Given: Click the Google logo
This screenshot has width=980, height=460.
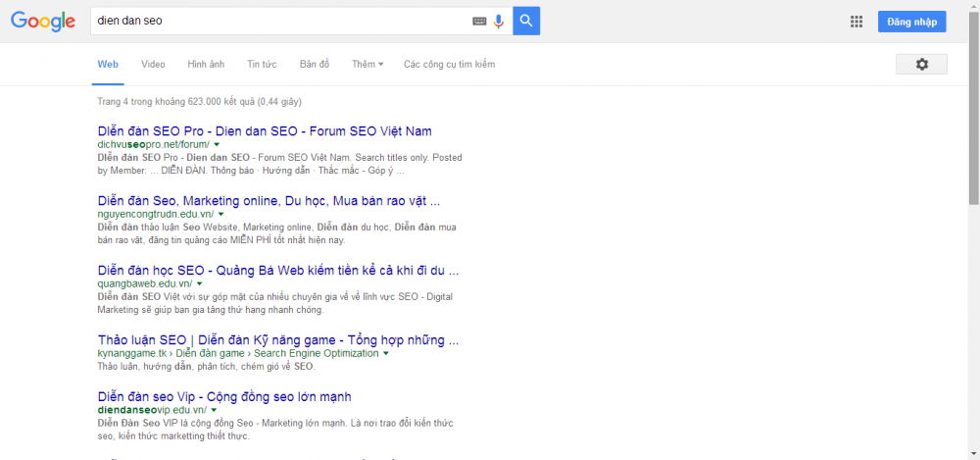Looking at the screenshot, I should (43, 22).
